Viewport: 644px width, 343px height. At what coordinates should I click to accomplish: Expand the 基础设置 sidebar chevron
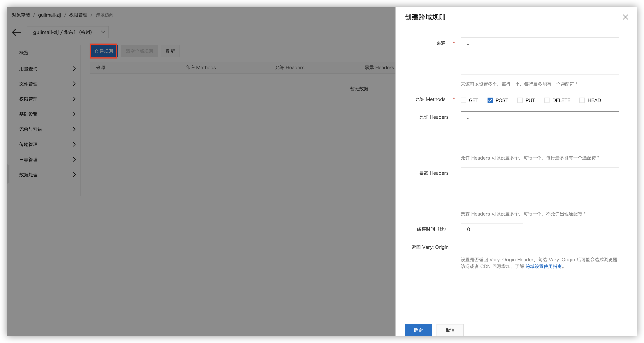click(x=74, y=114)
